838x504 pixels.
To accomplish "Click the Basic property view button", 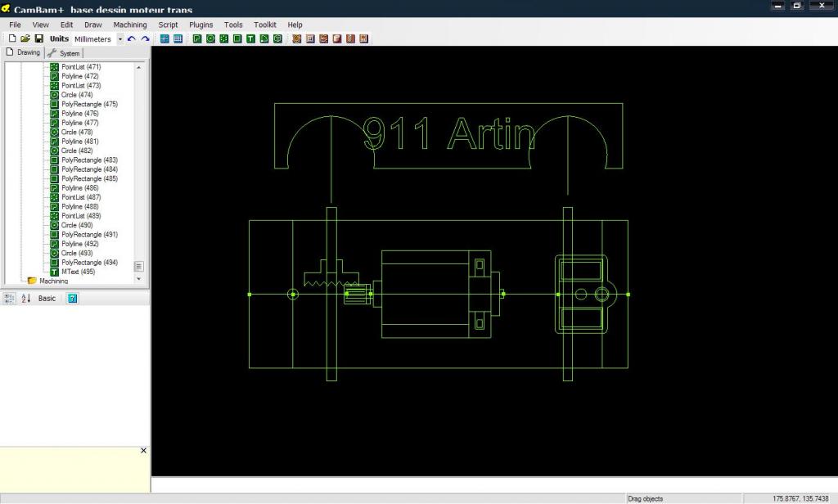I will tap(47, 299).
